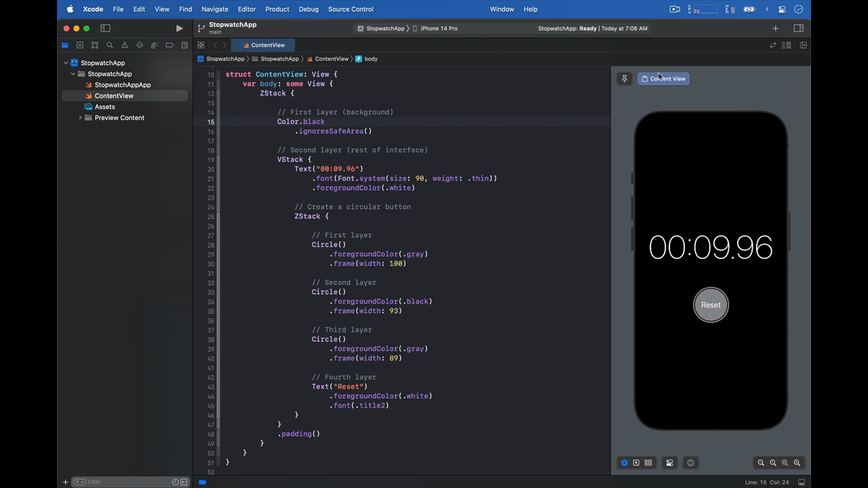Open iPhone 14 Pro run destination
This screenshot has height=488, width=868.
pos(437,28)
